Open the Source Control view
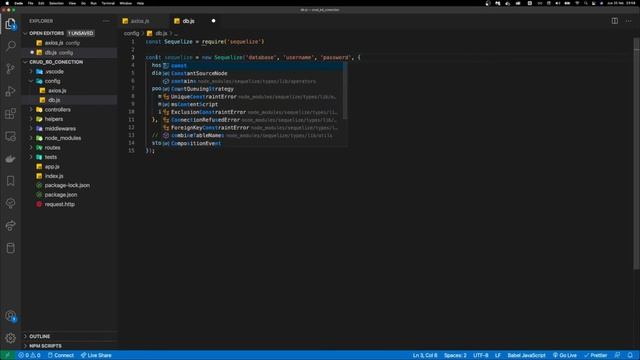The height and width of the screenshot is (360, 640). tap(11, 68)
